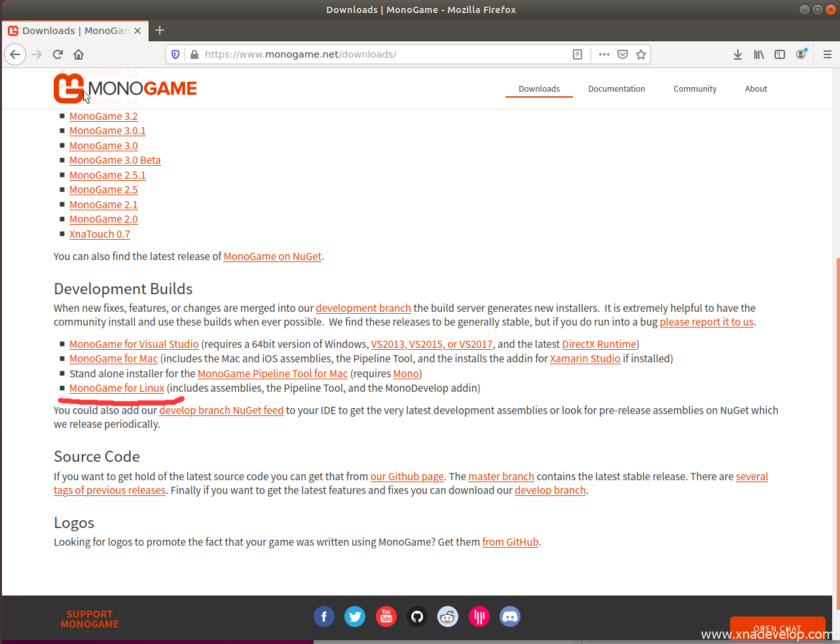Open the Reddit social icon

448,616
